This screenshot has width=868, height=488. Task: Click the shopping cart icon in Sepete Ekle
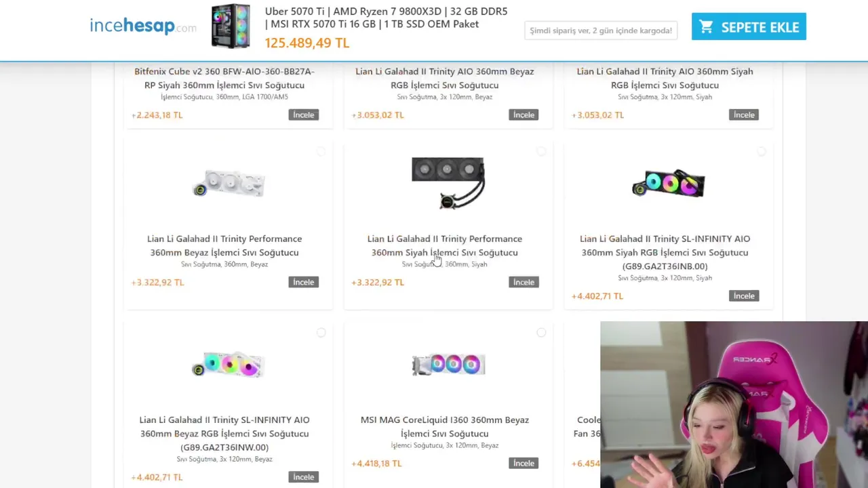[706, 26]
